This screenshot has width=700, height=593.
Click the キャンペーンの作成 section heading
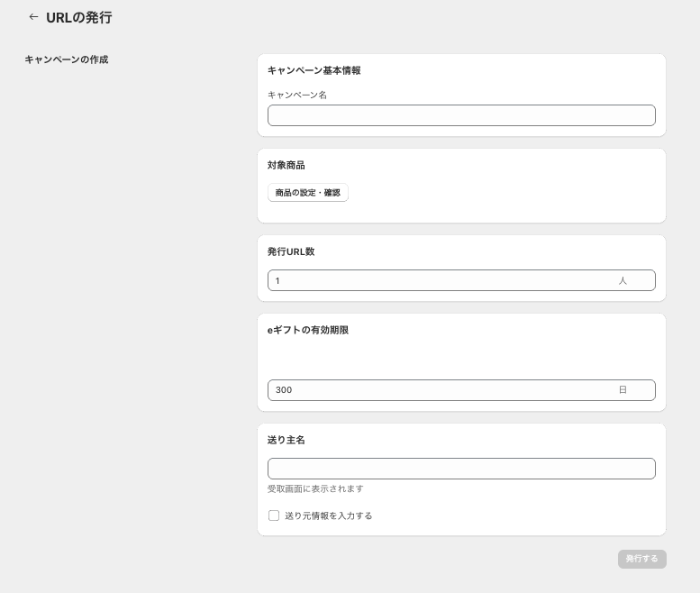(x=67, y=59)
